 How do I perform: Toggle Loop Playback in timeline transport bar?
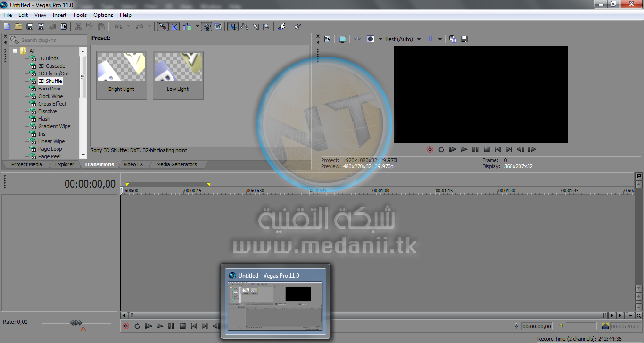(137, 326)
